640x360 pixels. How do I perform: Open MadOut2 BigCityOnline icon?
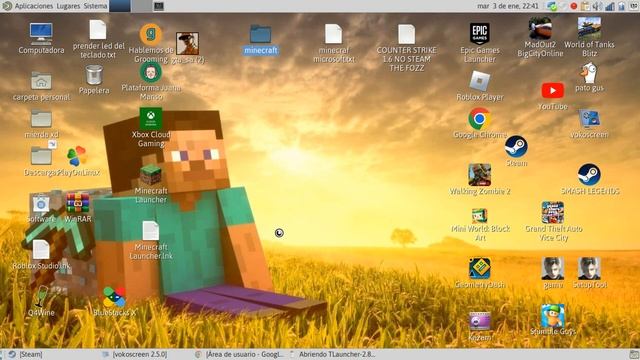click(x=540, y=28)
